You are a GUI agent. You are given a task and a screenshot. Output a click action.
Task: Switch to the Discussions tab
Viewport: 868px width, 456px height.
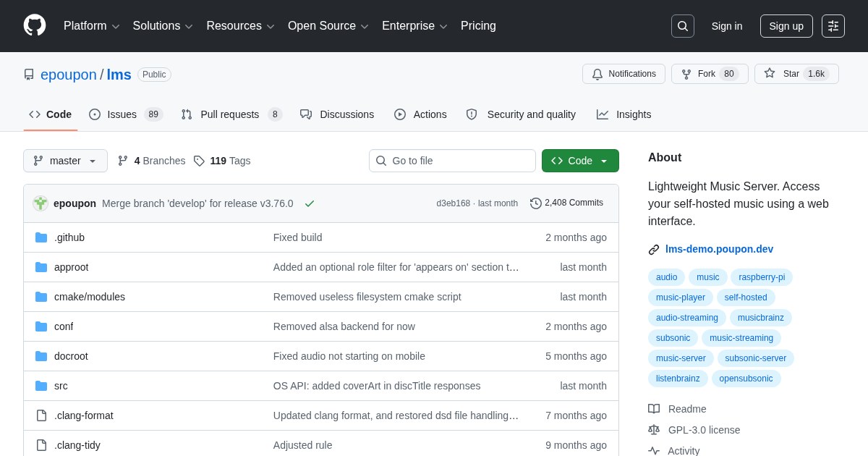click(337, 114)
